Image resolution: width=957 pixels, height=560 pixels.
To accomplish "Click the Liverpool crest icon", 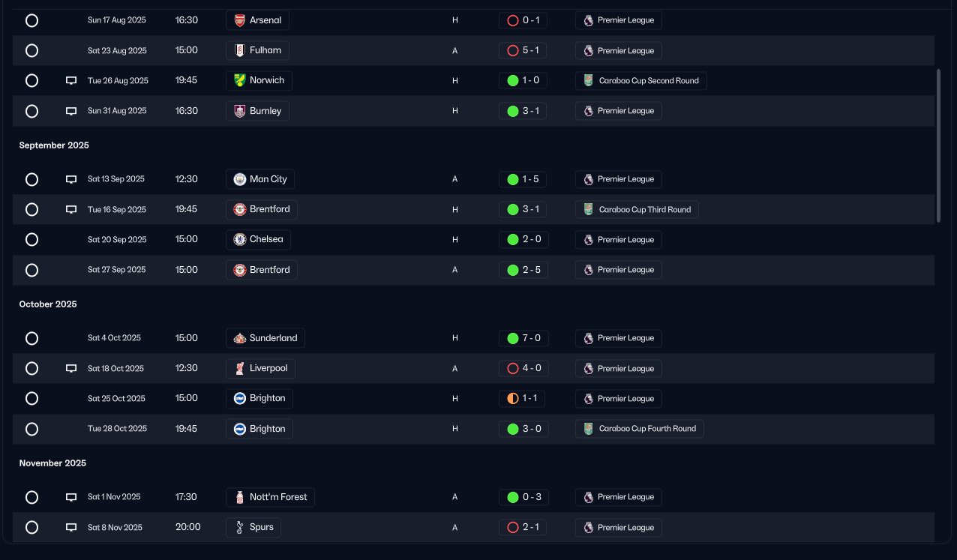I will pyautogui.click(x=239, y=369).
